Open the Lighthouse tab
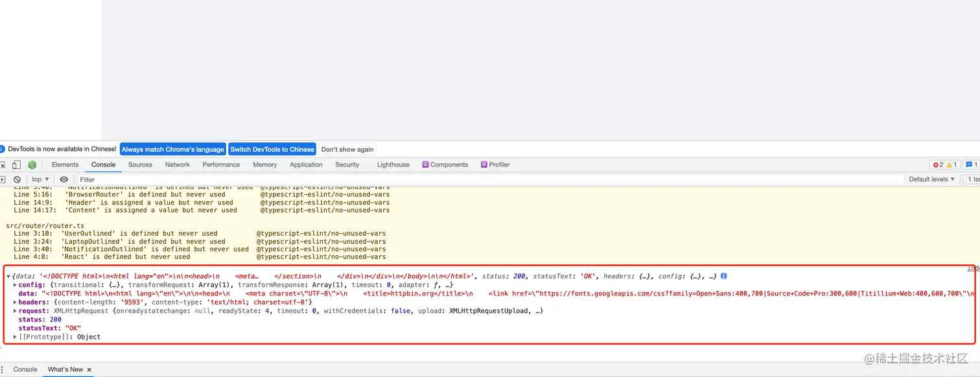This screenshot has height=377, width=980. tap(393, 165)
